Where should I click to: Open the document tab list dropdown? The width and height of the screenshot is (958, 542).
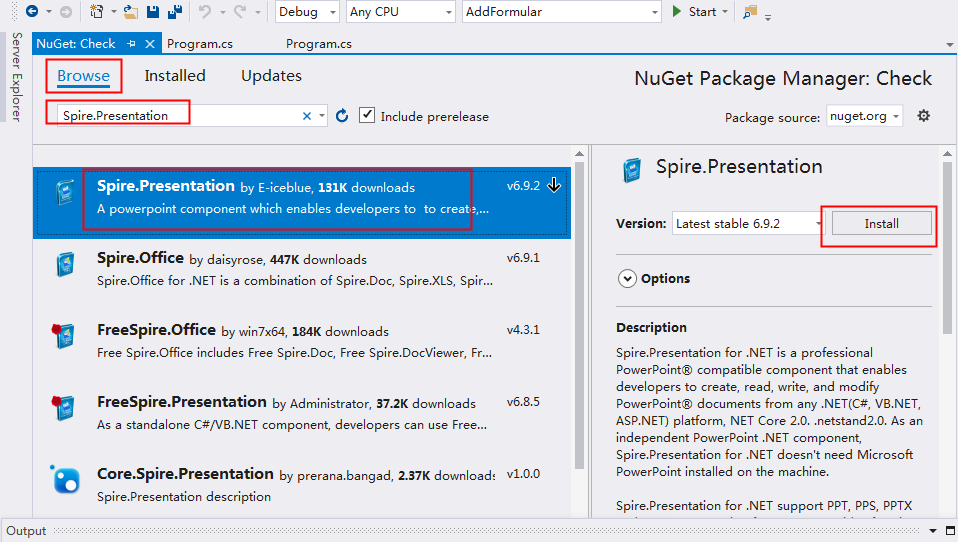tap(949, 45)
